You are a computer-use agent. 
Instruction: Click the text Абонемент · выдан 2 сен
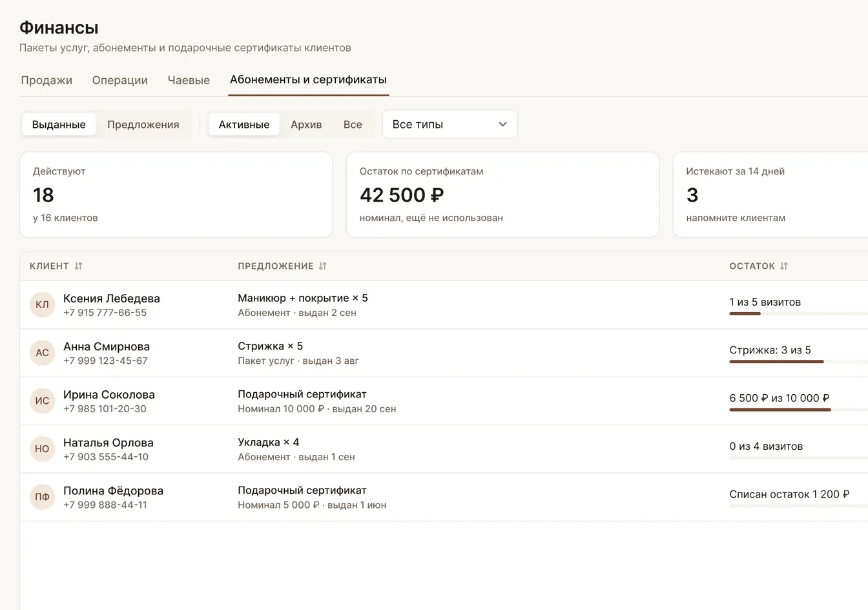click(297, 313)
